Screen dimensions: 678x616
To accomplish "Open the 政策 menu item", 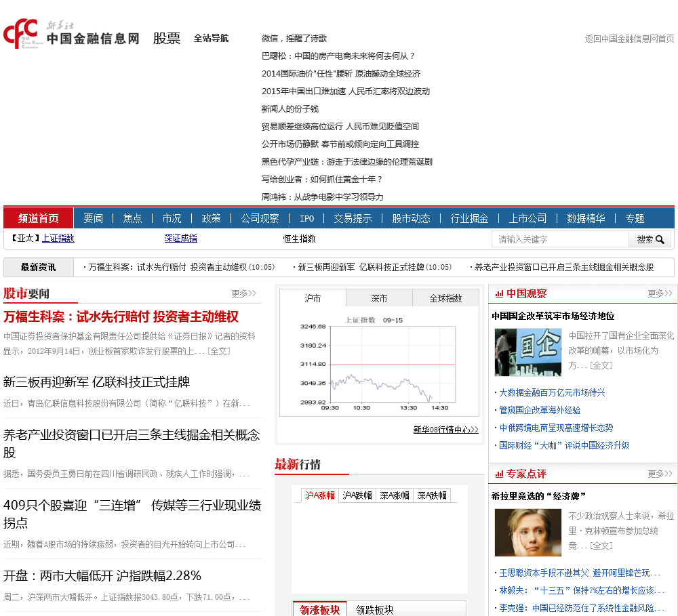I will tap(211, 218).
